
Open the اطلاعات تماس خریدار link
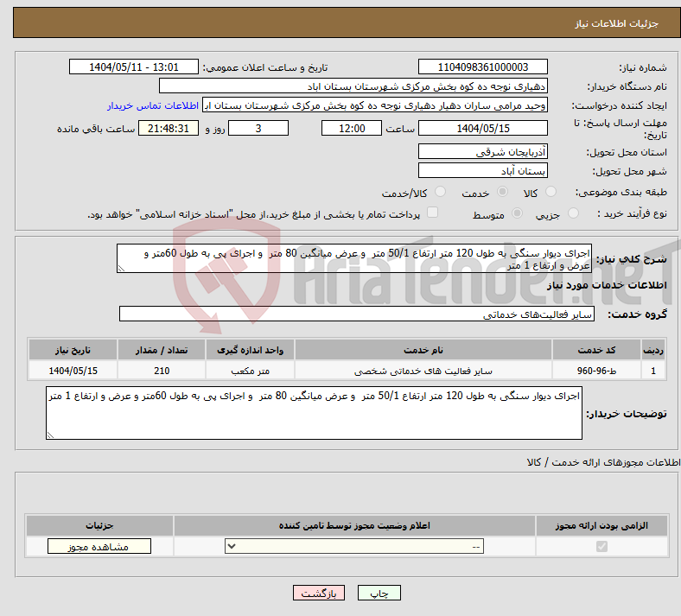click(152, 105)
